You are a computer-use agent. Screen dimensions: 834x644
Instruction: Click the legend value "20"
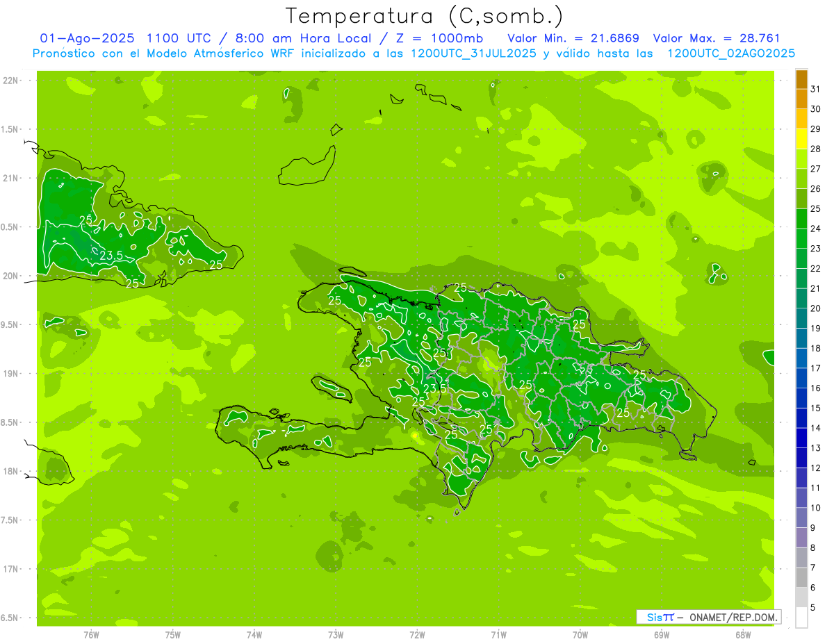(x=816, y=308)
